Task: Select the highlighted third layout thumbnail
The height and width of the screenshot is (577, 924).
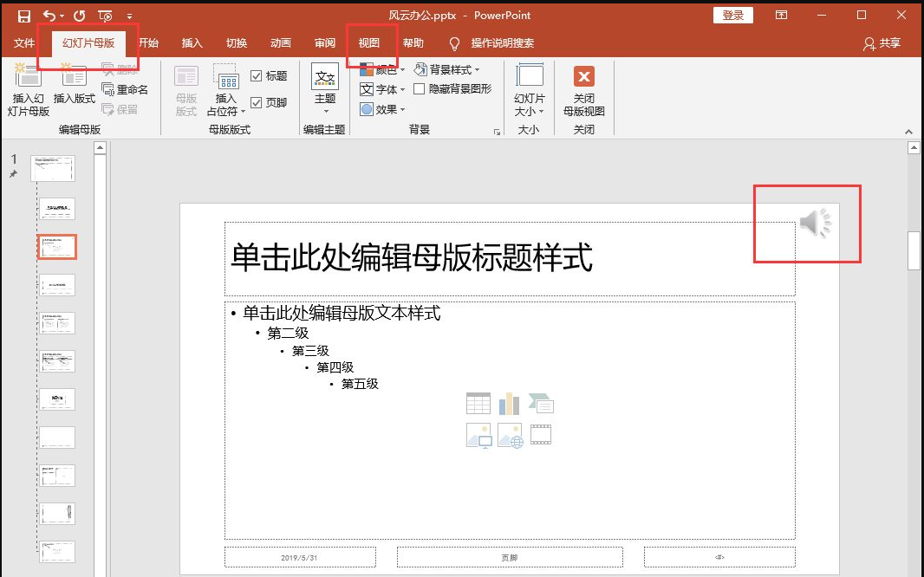Action: pyautogui.click(x=57, y=247)
